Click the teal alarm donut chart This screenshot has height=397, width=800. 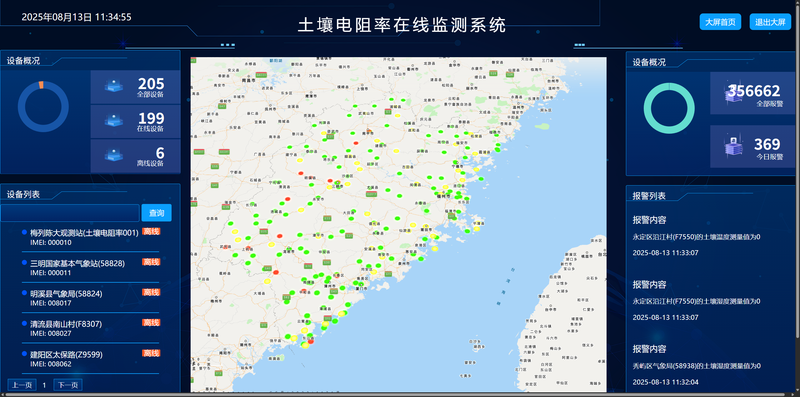(669, 108)
